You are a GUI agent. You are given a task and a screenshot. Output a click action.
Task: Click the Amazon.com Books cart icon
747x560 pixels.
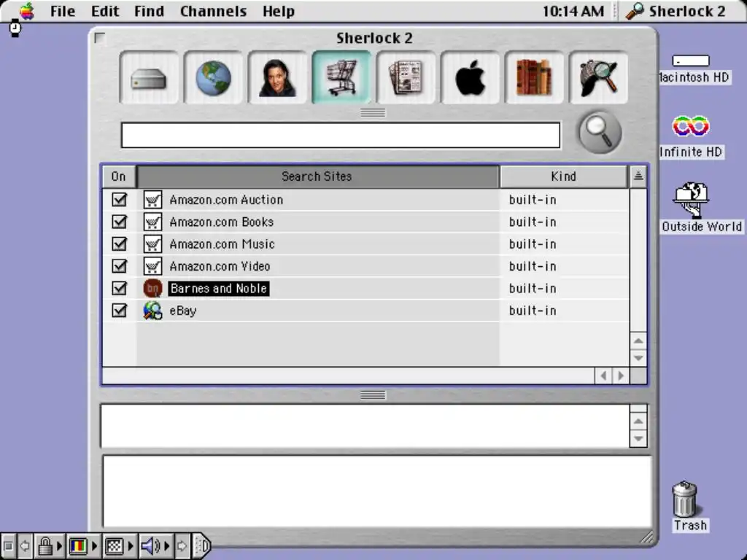tap(152, 222)
